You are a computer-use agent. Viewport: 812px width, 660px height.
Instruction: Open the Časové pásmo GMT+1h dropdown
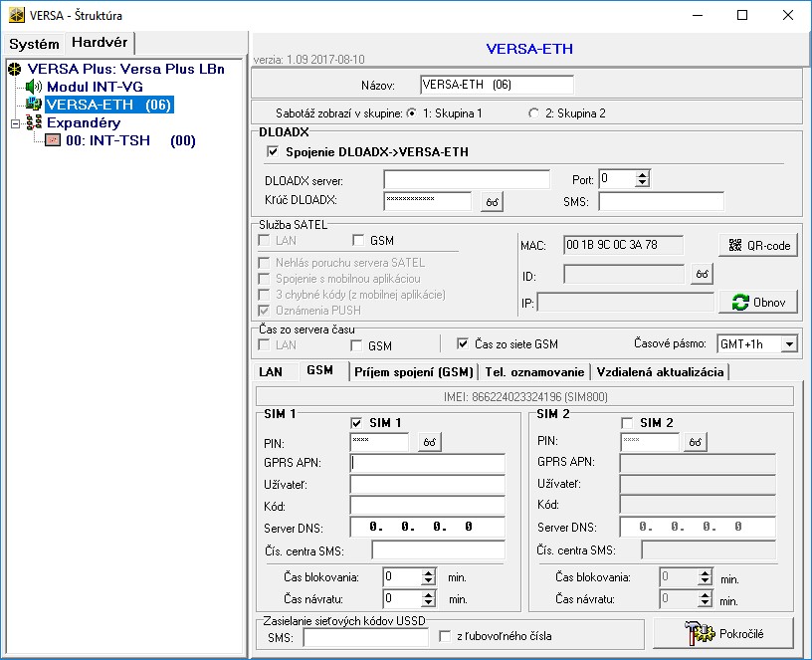pos(789,343)
